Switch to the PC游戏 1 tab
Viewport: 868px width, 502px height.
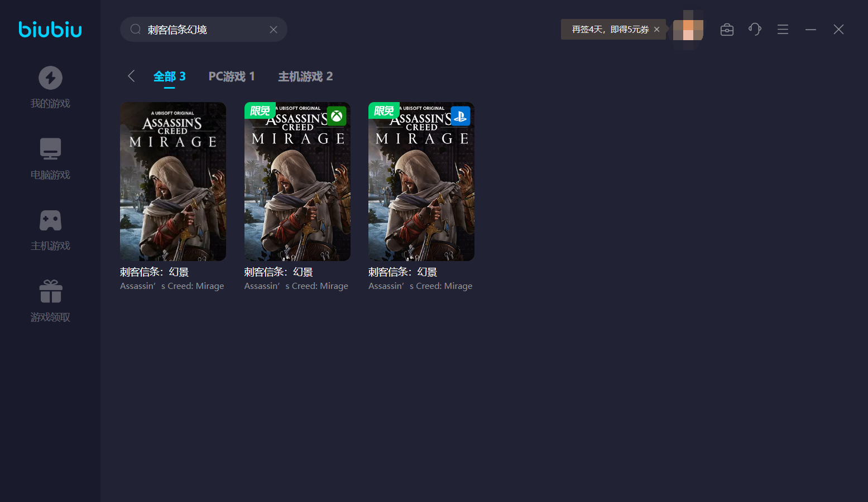coord(231,76)
